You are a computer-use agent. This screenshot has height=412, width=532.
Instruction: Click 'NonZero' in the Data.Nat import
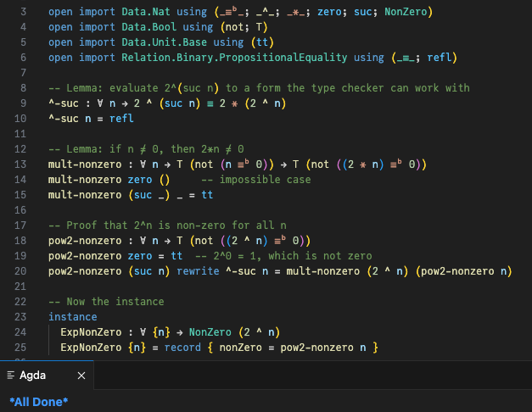point(406,12)
